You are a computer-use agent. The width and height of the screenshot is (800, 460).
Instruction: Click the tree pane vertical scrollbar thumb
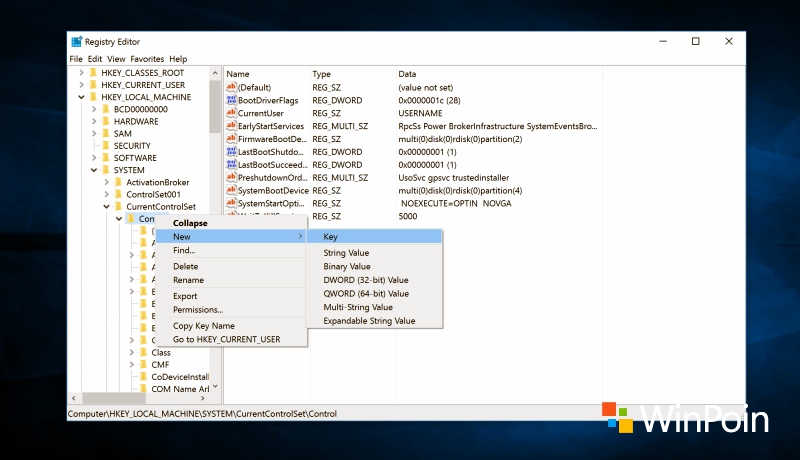pyautogui.click(x=215, y=106)
